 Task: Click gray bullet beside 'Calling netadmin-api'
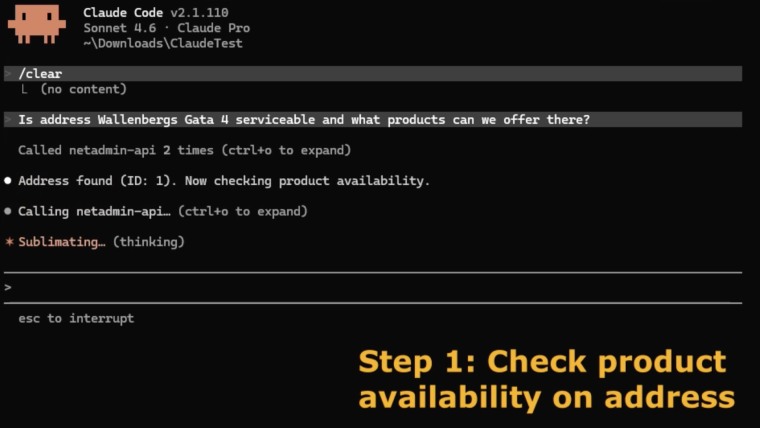8,211
